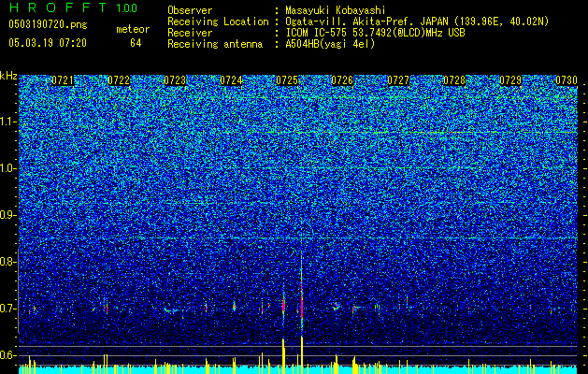Click the 0729 time marker
Viewport: 588px width, 374px height.
click(x=510, y=80)
